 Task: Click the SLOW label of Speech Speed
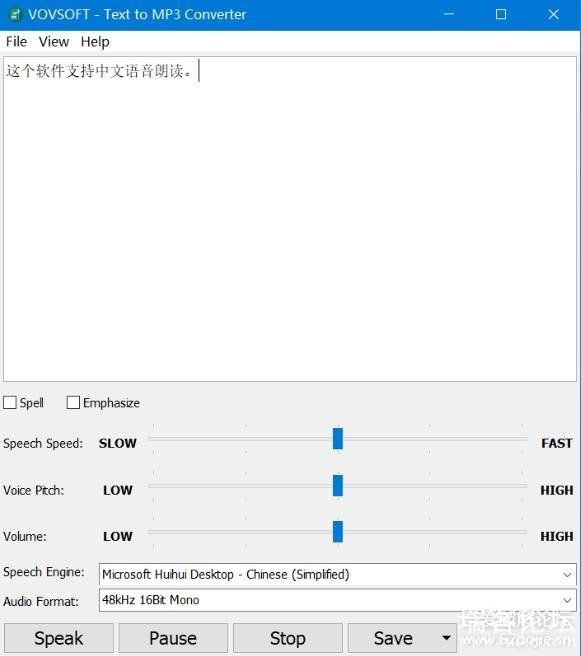(118, 443)
